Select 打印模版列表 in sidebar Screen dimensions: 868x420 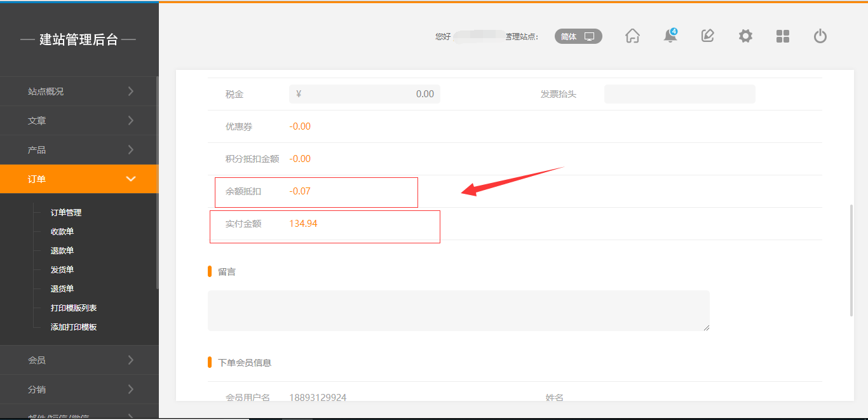pyautogui.click(x=74, y=308)
